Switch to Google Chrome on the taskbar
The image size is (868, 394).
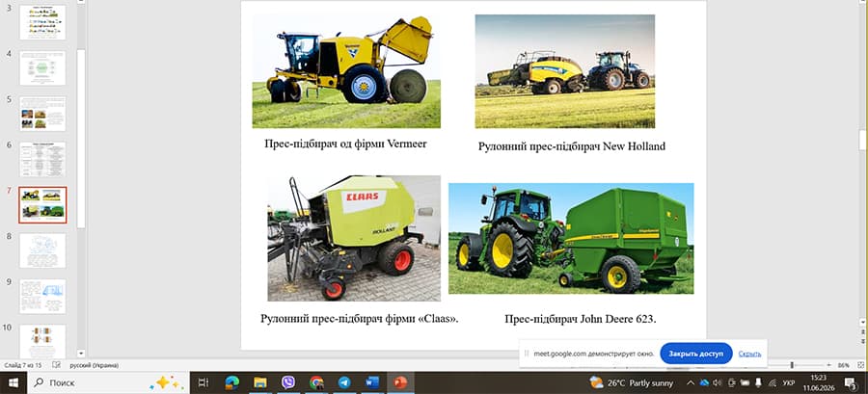pyautogui.click(x=316, y=382)
